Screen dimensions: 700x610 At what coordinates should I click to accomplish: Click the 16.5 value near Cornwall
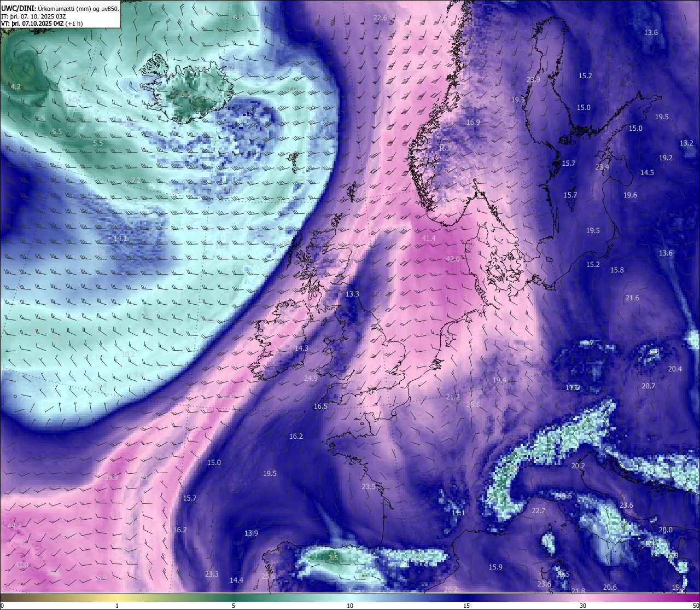[320, 406]
